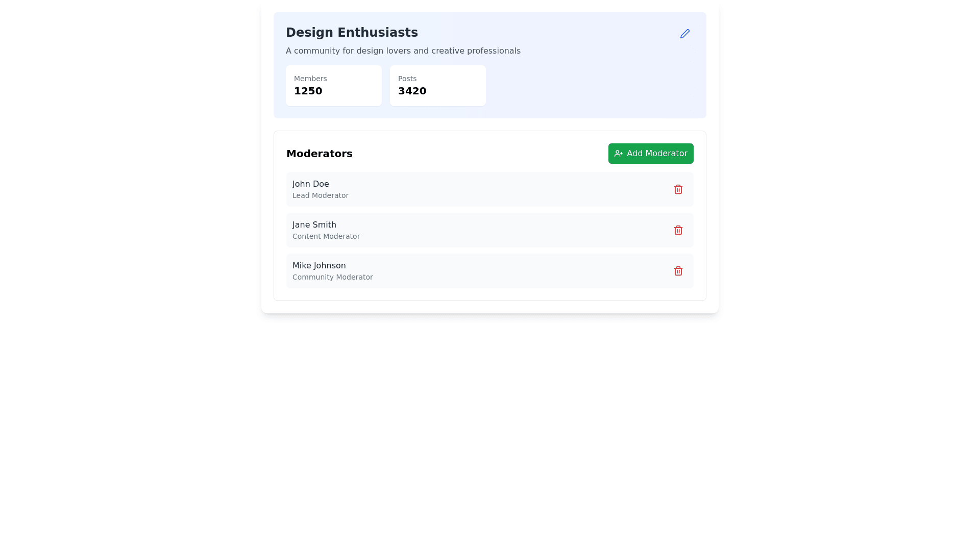This screenshot has height=551, width=980.
Task: Click the add-user icon in green button
Action: [618, 154]
